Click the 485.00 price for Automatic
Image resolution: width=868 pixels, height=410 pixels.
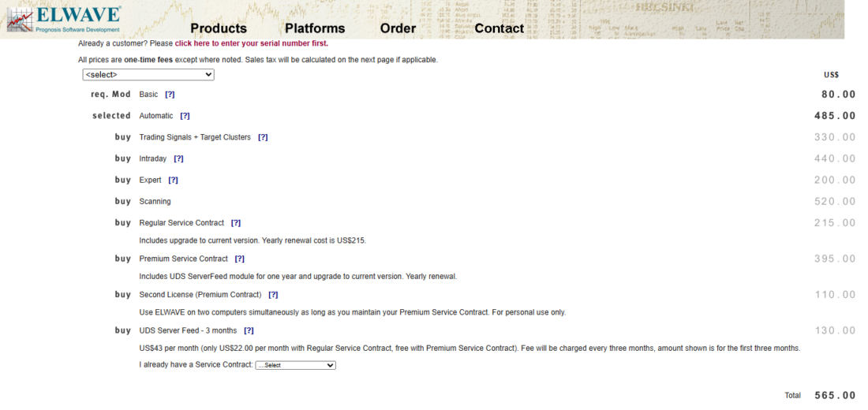[x=835, y=116]
